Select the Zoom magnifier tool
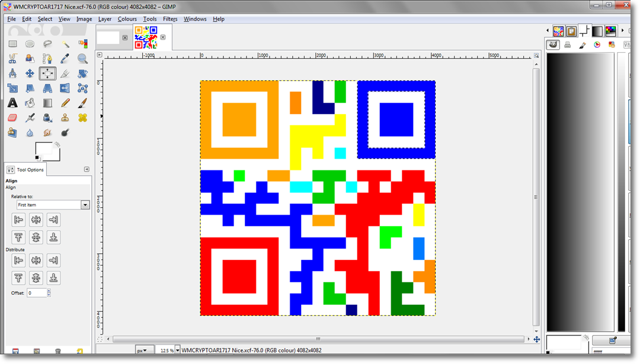 pyautogui.click(x=82, y=59)
